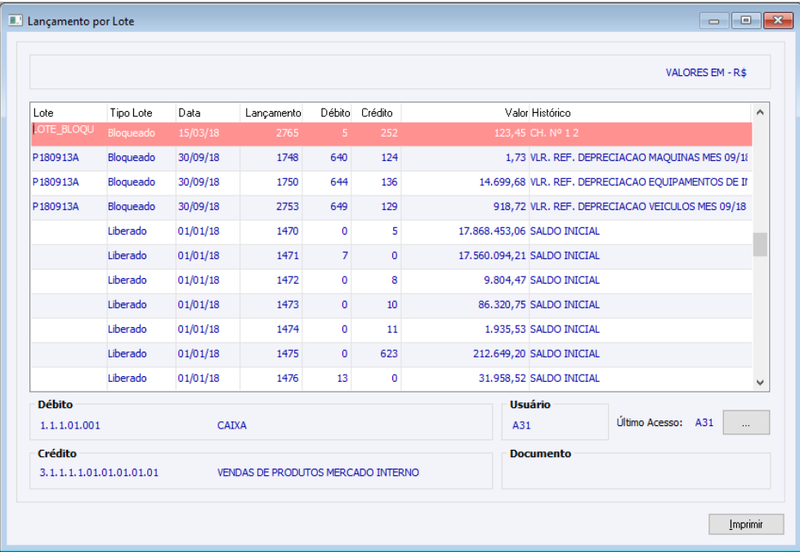This screenshot has width=800, height=552.
Task: Select the row with lançamento 1748
Action: pos(392,158)
